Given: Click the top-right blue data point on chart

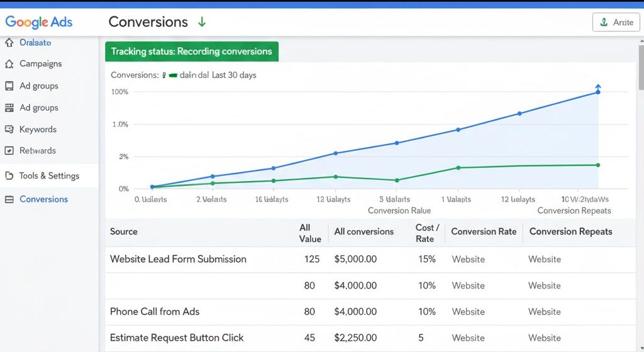Looking at the screenshot, I should click(597, 92).
